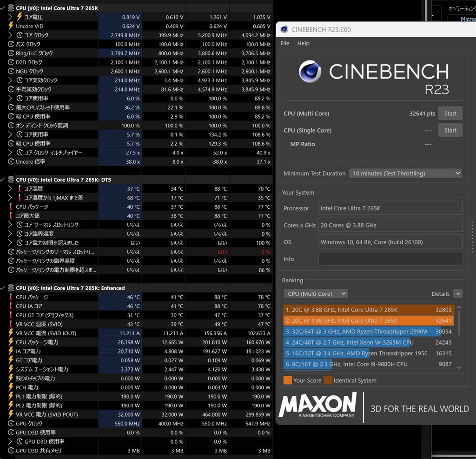Expand the コア電圧 sensor row
The height and width of the screenshot is (459, 476).
(x=10, y=17)
